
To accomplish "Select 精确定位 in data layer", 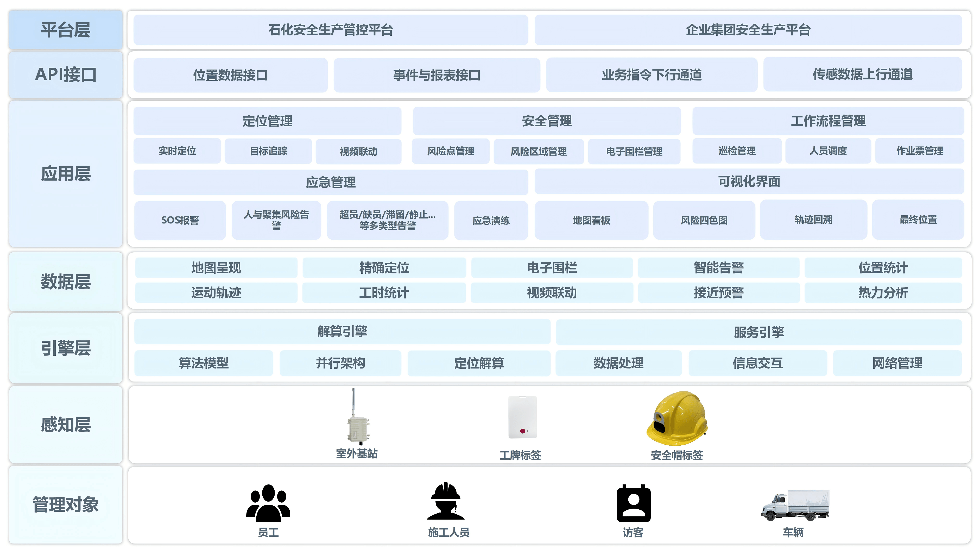I will point(384,268).
